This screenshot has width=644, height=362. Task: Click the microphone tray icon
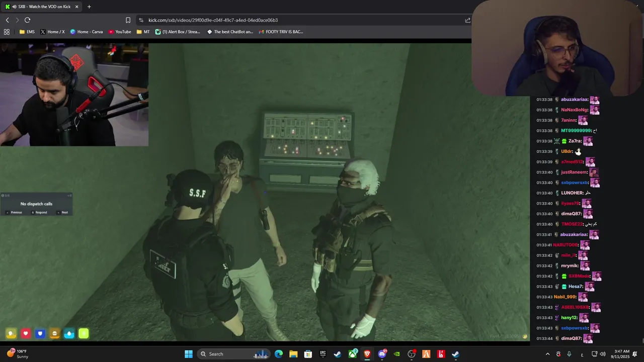point(569,354)
